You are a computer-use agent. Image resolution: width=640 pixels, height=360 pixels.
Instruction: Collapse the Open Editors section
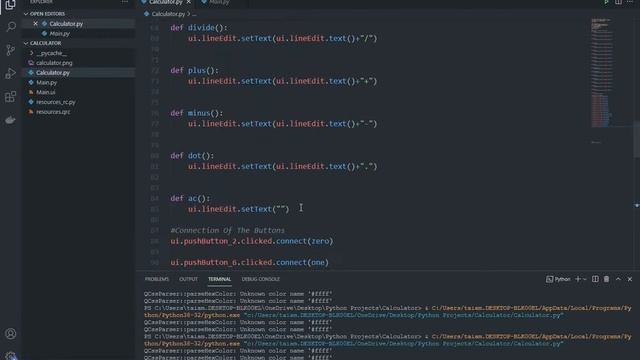tap(44, 14)
